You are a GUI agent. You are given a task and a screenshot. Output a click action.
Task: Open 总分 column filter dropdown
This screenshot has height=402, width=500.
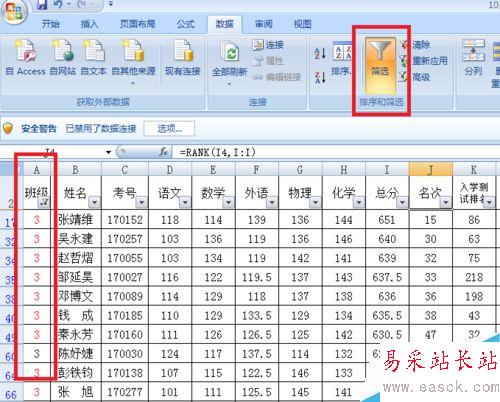tap(402, 202)
